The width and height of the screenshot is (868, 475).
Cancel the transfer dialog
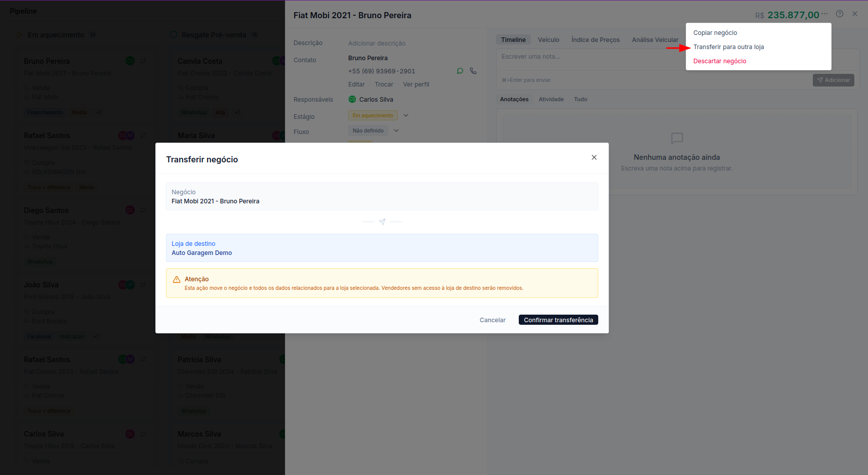tap(492, 320)
